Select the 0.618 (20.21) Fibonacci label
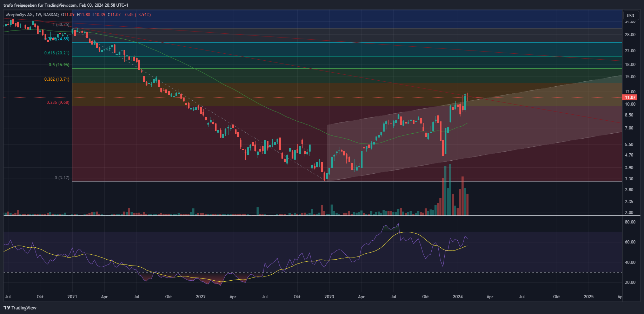The width and height of the screenshot is (644, 314). click(x=57, y=53)
